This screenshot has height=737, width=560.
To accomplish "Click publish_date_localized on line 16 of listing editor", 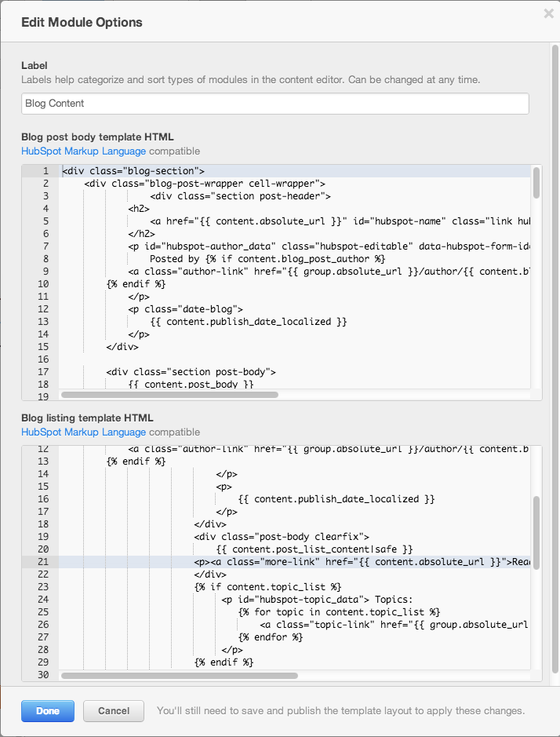I will 336,499.
